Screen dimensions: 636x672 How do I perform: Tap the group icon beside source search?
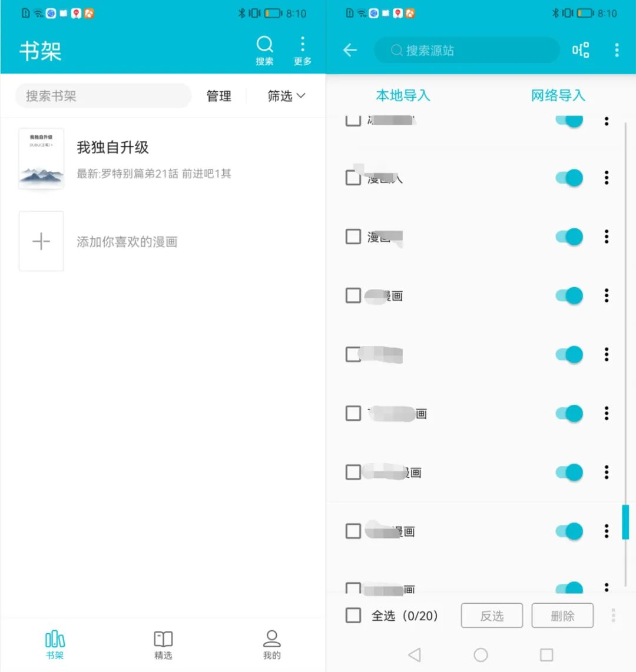[x=581, y=51]
